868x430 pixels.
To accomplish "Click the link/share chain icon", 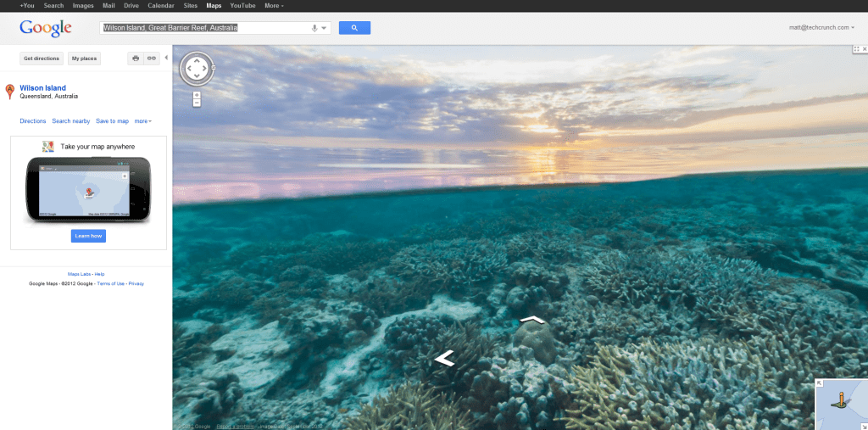I will [152, 59].
